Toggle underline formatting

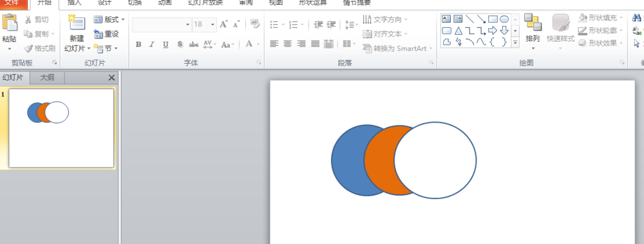tap(166, 44)
